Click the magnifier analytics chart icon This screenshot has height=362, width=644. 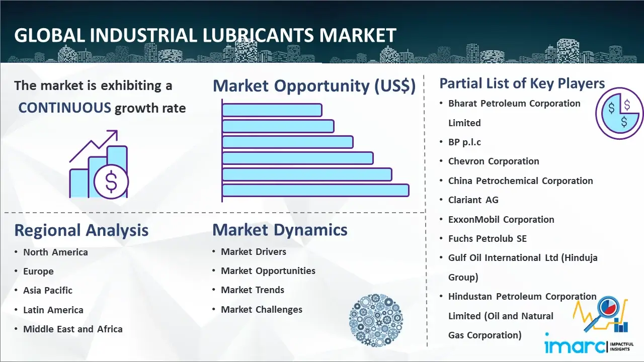pyautogui.click(x=600, y=314)
